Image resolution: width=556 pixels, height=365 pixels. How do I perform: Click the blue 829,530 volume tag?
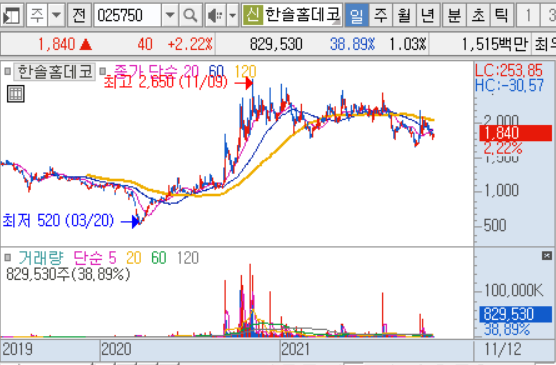[x=516, y=314]
